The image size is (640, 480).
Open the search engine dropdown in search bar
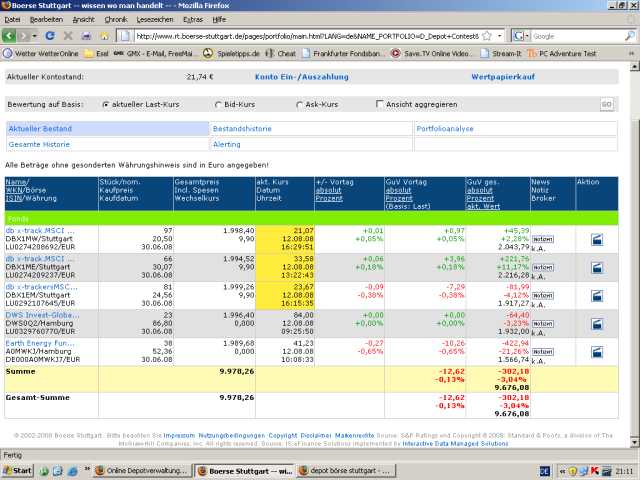click(527, 35)
